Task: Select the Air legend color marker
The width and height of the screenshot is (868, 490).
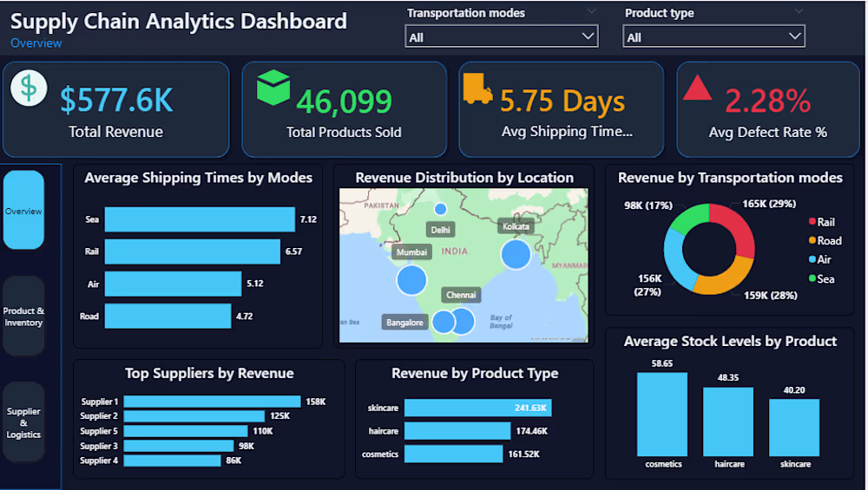Action: point(812,258)
